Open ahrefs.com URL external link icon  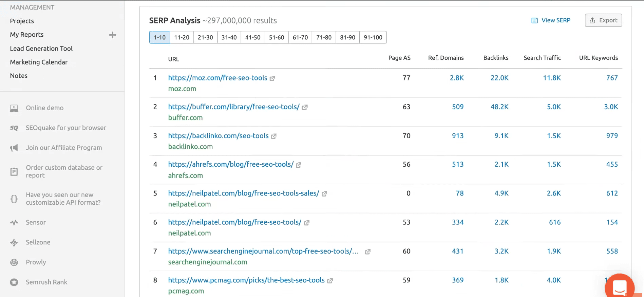[x=299, y=165]
